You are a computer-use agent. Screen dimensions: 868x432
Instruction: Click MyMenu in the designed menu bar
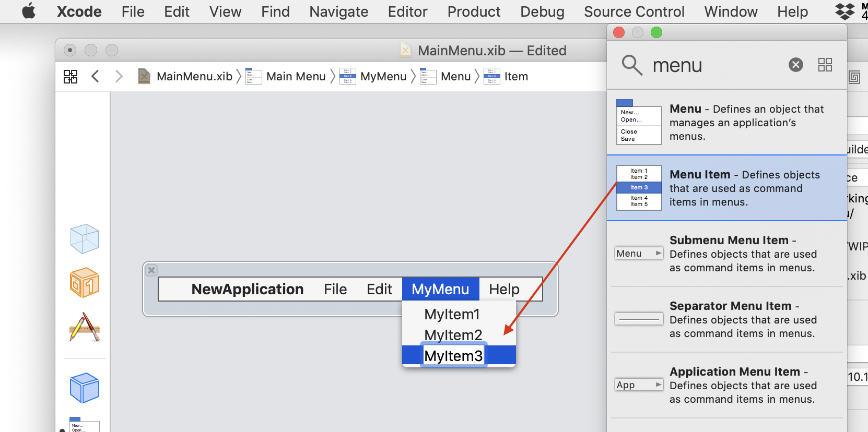(x=440, y=289)
